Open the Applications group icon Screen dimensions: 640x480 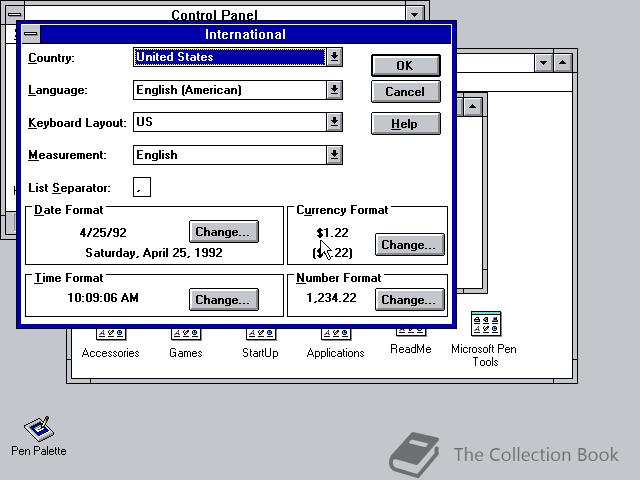pos(335,344)
